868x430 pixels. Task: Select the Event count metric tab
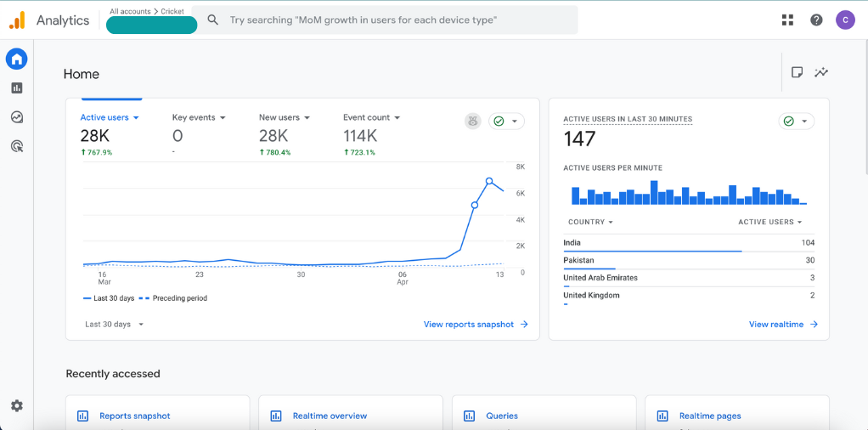(371, 117)
